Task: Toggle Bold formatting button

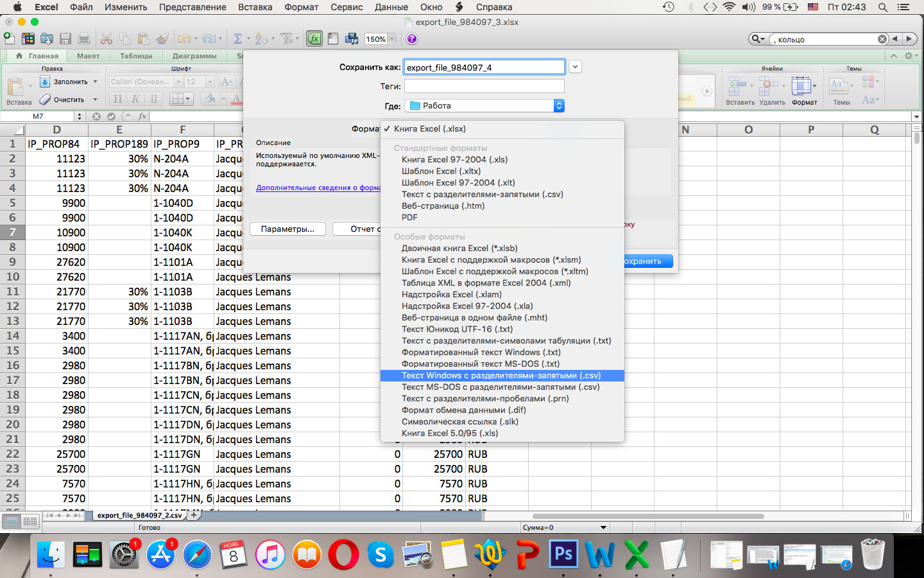Action: pyautogui.click(x=117, y=99)
